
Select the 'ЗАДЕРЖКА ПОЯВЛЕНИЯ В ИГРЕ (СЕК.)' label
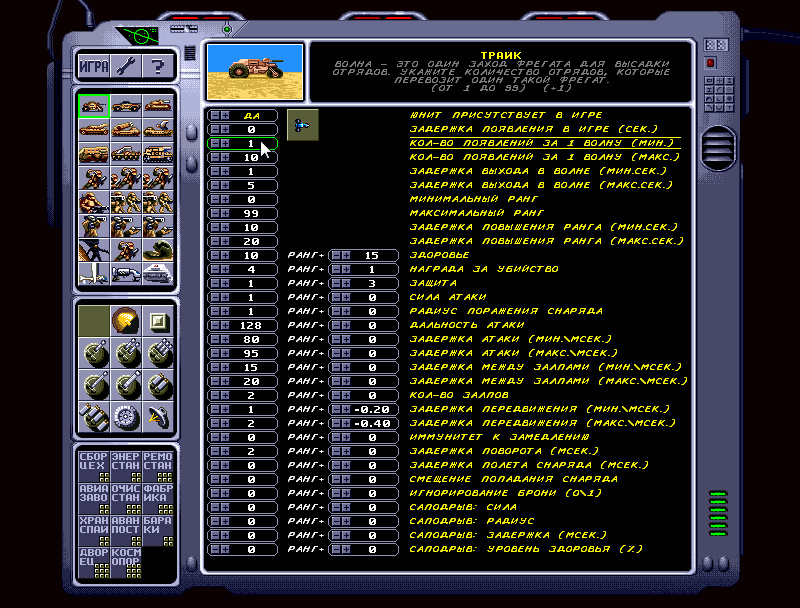(534, 129)
